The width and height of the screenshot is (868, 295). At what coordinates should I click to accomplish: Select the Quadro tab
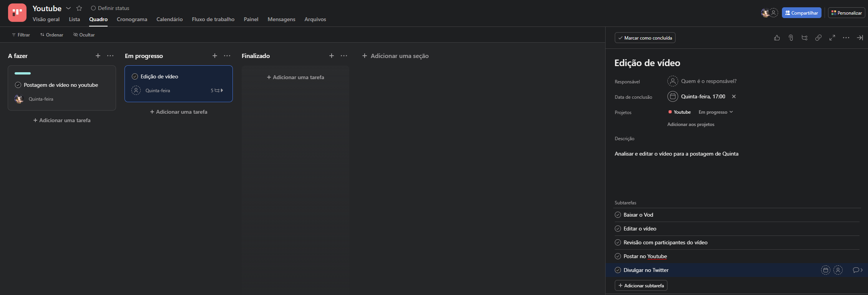98,19
